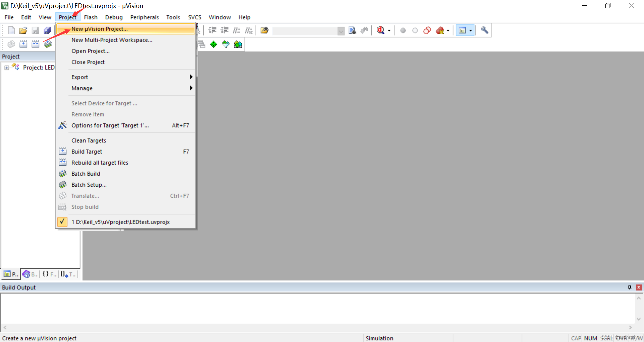The height and width of the screenshot is (342, 644).
Task: Pin the Build Output panel
Action: [630, 287]
